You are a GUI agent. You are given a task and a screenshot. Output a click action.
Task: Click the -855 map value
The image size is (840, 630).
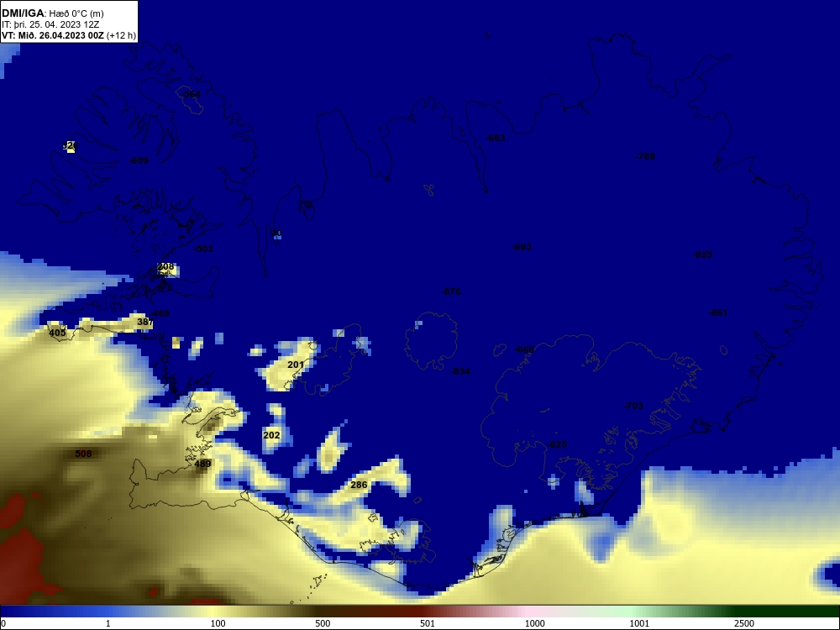point(702,254)
